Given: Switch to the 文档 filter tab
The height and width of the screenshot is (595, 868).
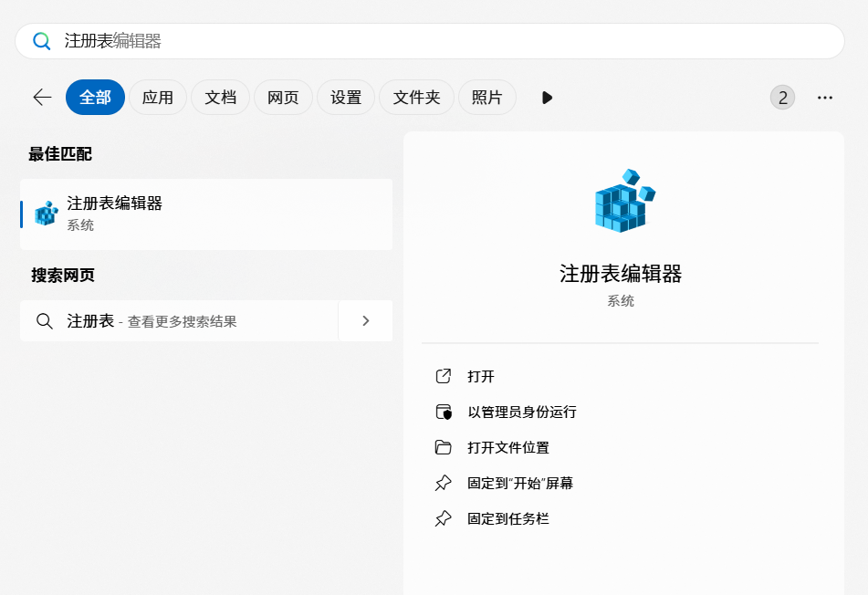Looking at the screenshot, I should pos(220,98).
